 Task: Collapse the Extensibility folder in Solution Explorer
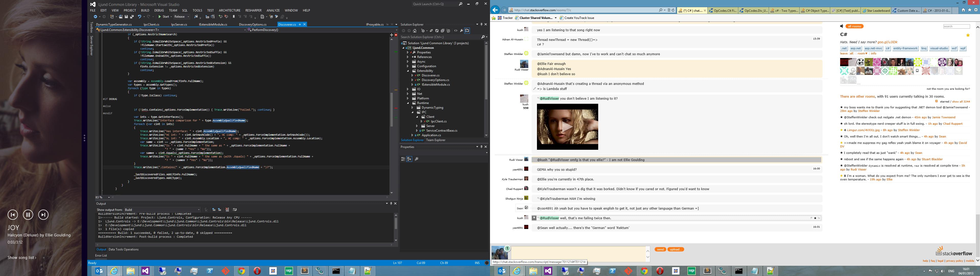coord(408,71)
